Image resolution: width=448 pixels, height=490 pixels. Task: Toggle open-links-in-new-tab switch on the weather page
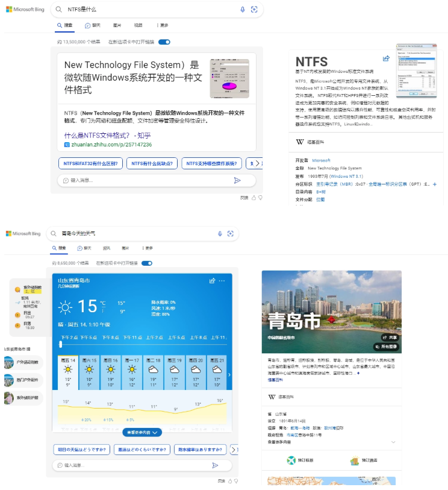[x=147, y=263]
